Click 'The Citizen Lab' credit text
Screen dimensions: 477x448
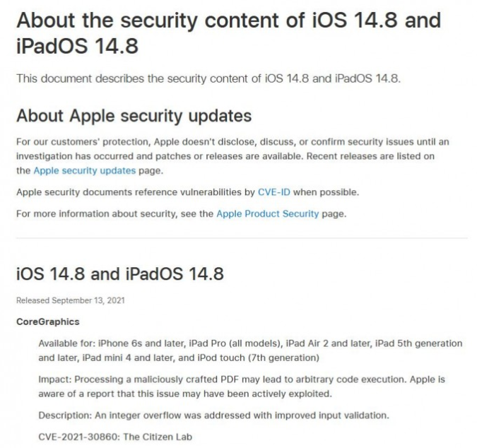coord(158,437)
